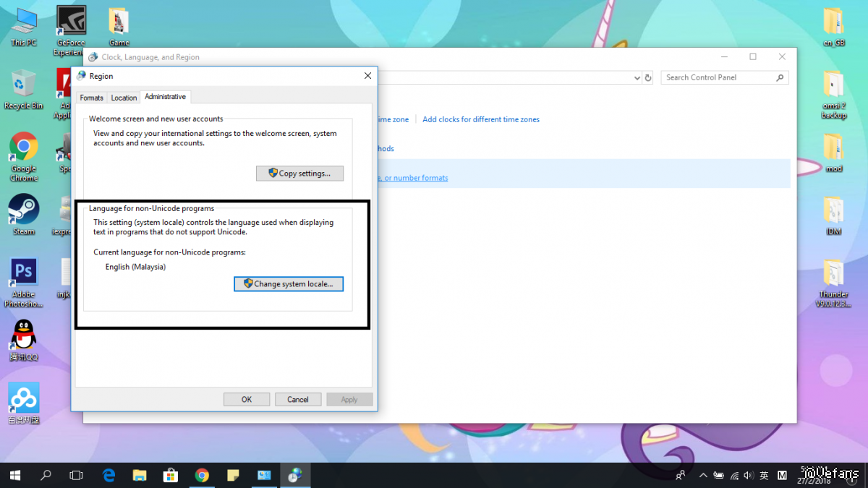Expand the address bar dropdown arrow
Screen dimensions: 868x488
(637, 78)
